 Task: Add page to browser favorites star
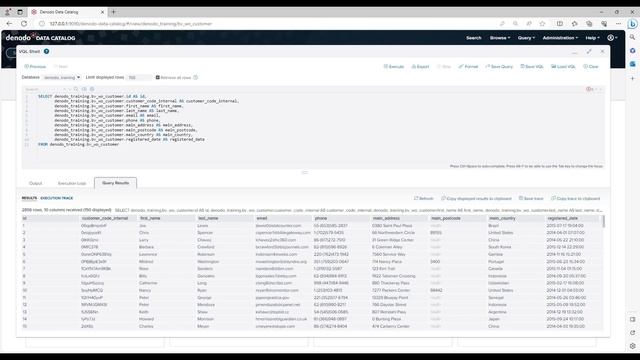[542, 24]
